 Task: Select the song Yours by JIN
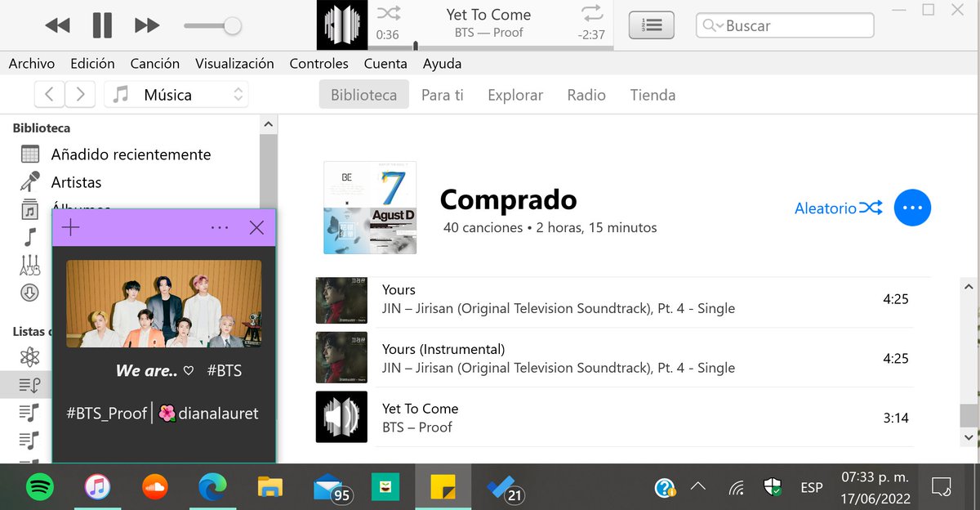(614, 299)
